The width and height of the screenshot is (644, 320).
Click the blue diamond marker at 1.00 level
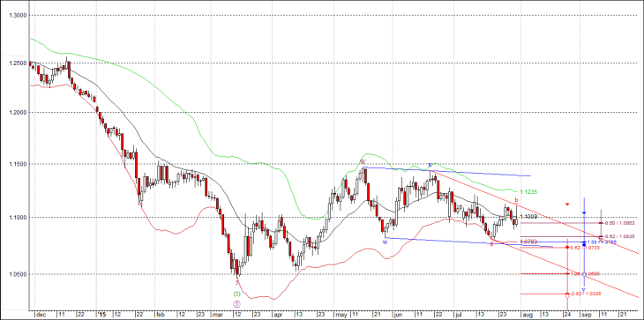584,245
